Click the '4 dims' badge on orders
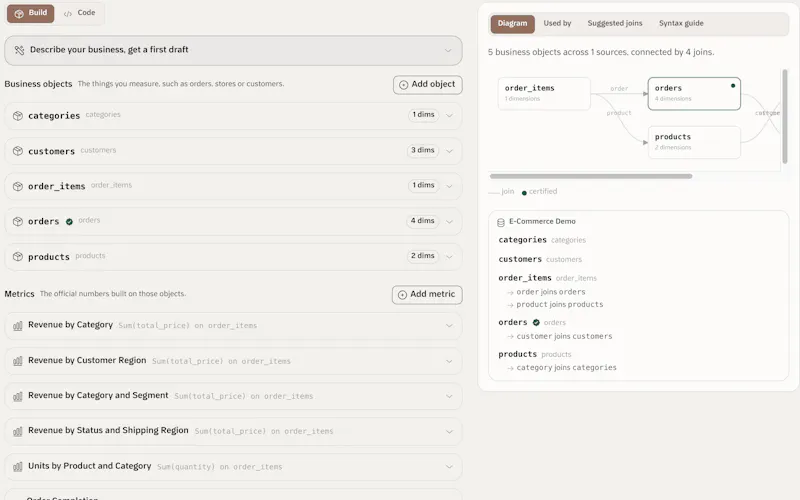The height and width of the screenshot is (500, 800). click(x=423, y=221)
